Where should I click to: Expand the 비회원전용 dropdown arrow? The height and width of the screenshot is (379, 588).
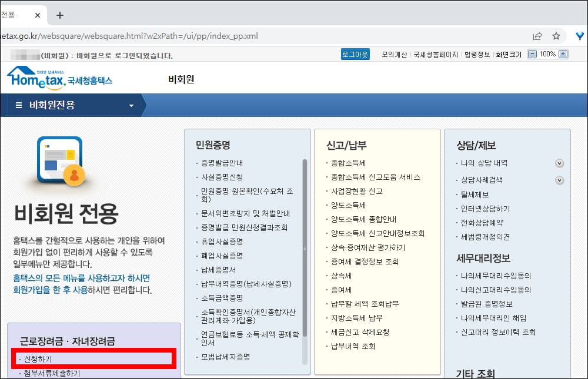point(132,106)
